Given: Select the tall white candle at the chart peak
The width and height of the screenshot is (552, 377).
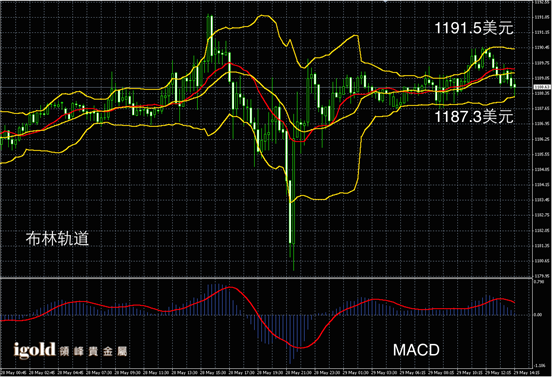Looking at the screenshot, I should pyautogui.click(x=212, y=35).
